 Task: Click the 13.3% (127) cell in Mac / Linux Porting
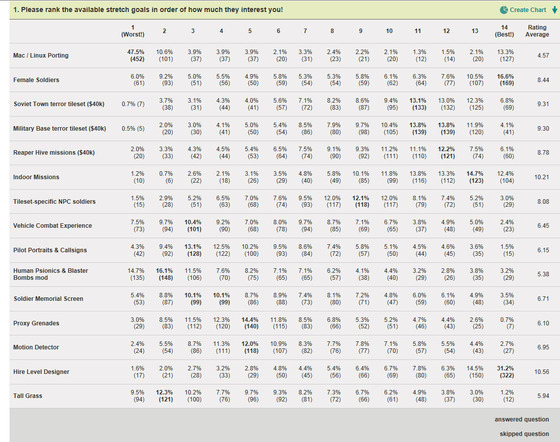click(x=505, y=55)
